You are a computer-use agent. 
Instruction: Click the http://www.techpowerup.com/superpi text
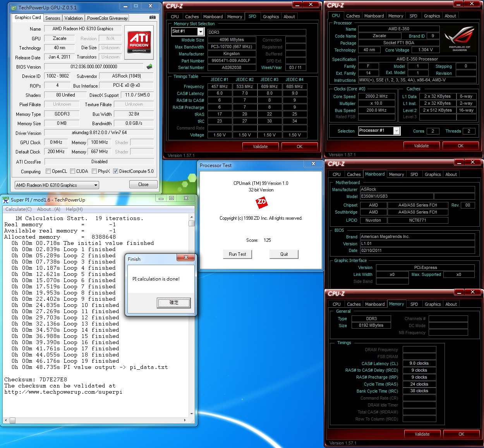pyautogui.click(x=63, y=392)
